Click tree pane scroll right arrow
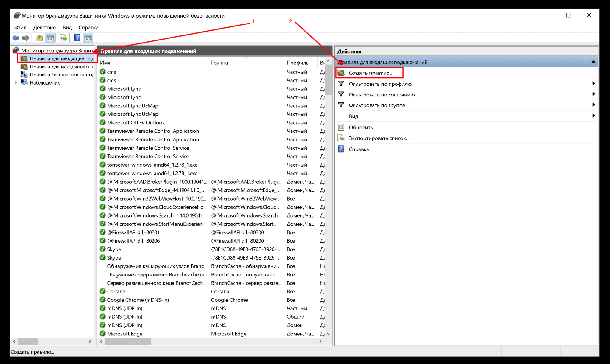Image resolution: width=610 pixels, height=364 pixels. click(90, 341)
